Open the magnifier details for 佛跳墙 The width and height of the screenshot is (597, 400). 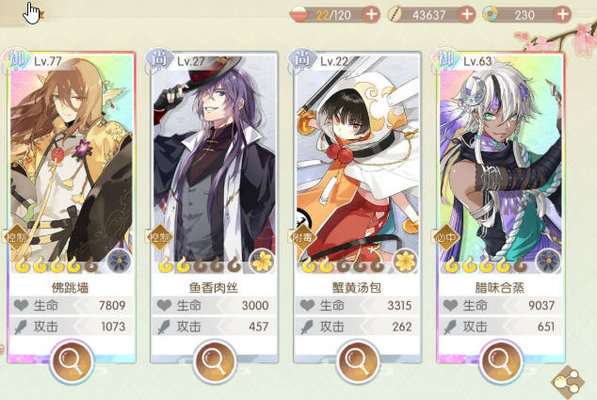(x=71, y=362)
